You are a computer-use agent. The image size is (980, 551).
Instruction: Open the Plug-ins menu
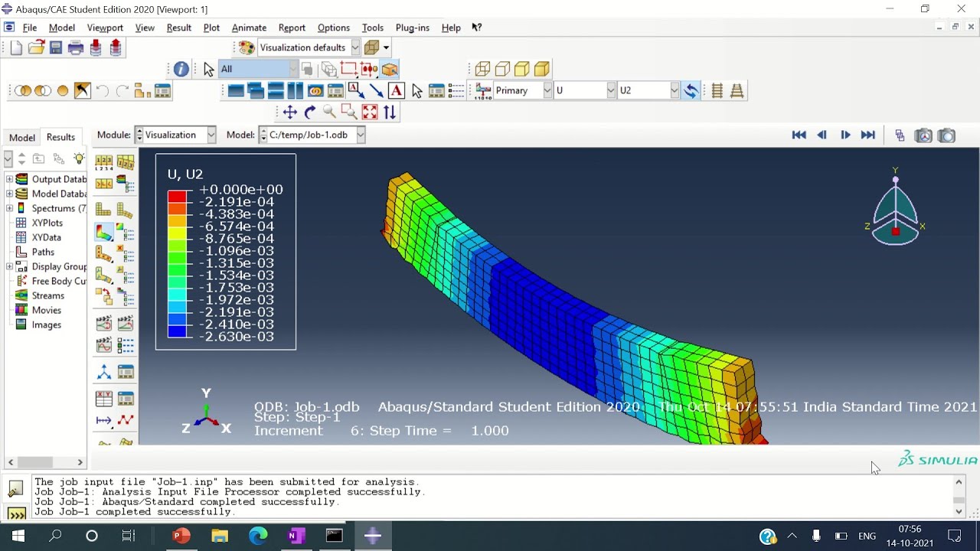tap(412, 28)
